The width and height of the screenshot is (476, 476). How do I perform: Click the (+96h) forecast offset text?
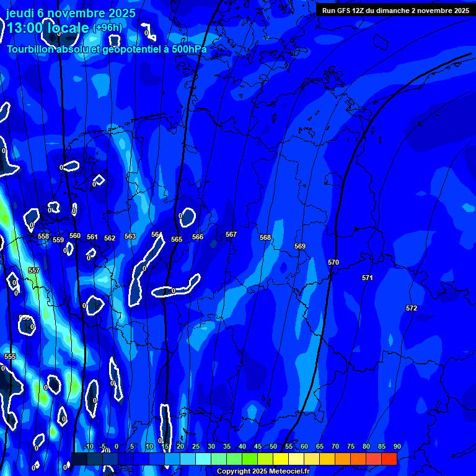(x=107, y=28)
